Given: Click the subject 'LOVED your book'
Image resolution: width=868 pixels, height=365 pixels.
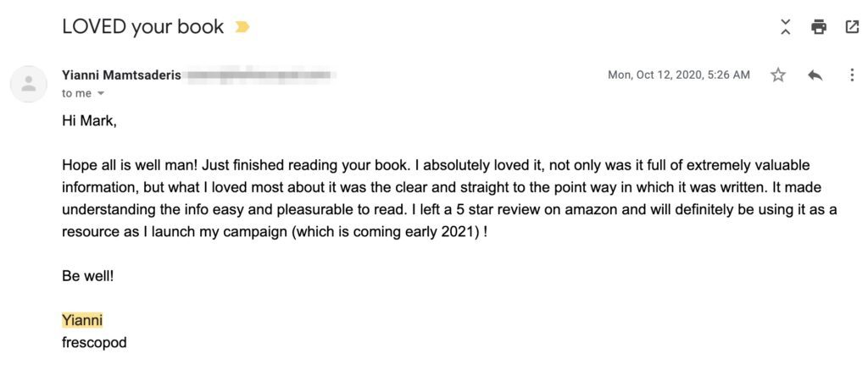Looking at the screenshot, I should (x=142, y=26).
